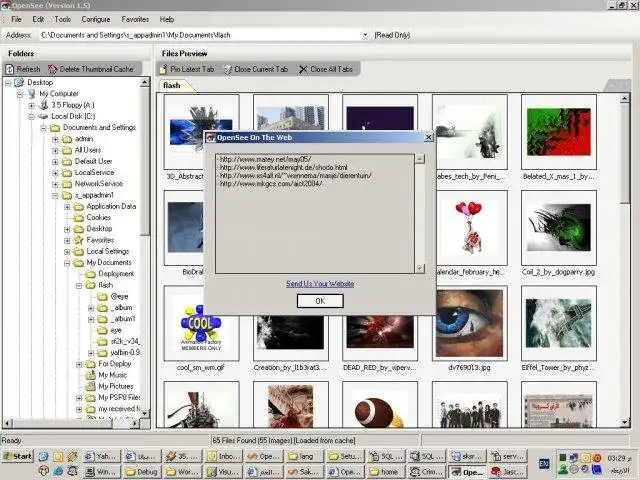The height and width of the screenshot is (480, 640).
Task: Open the Favorites menu
Action: (x=135, y=19)
